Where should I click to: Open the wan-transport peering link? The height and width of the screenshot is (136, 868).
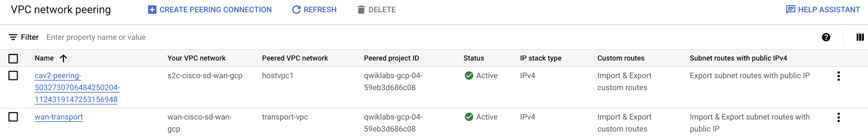59,117
